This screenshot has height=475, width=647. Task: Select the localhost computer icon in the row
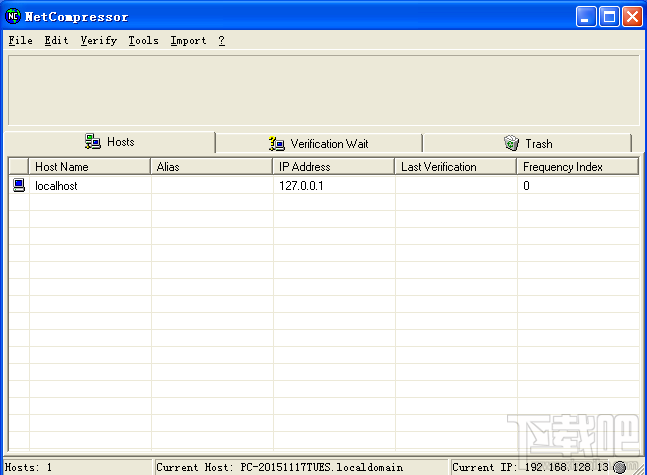tap(19, 185)
